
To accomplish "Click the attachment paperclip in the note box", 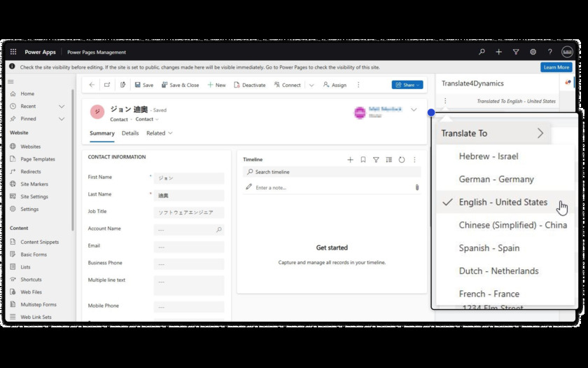I will tap(417, 187).
